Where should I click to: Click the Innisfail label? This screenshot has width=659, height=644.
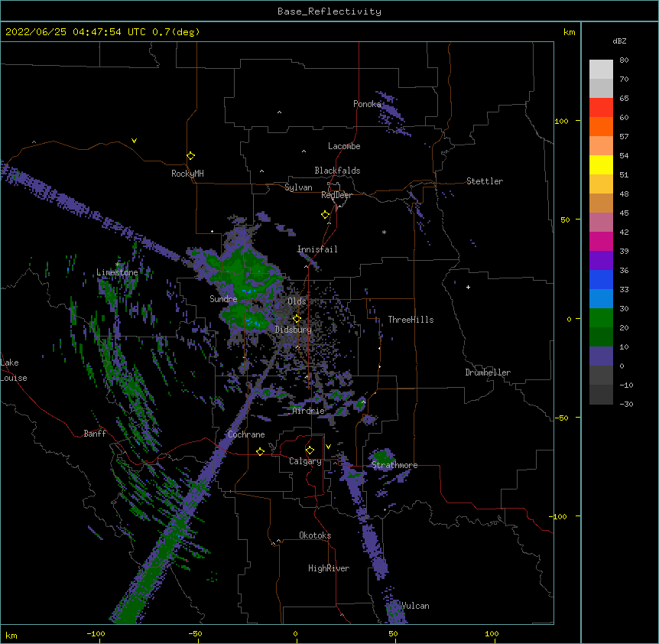(317, 249)
